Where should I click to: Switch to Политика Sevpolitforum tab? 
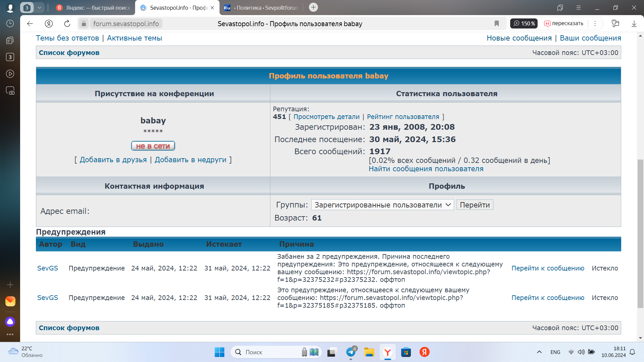coord(261,8)
